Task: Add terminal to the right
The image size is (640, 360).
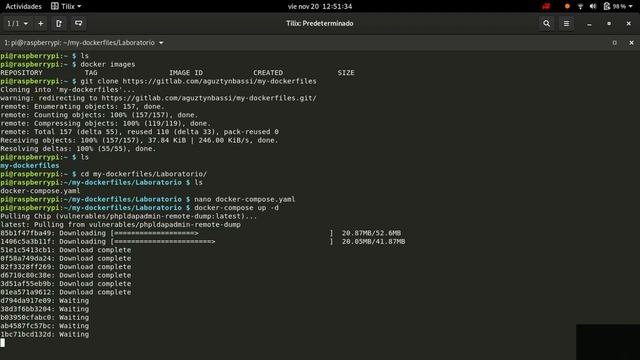Action: click(59, 24)
